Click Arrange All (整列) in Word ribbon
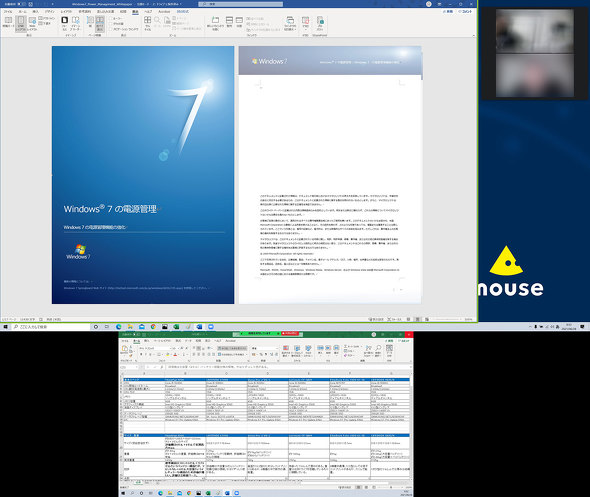The image size is (590, 497). (229, 22)
